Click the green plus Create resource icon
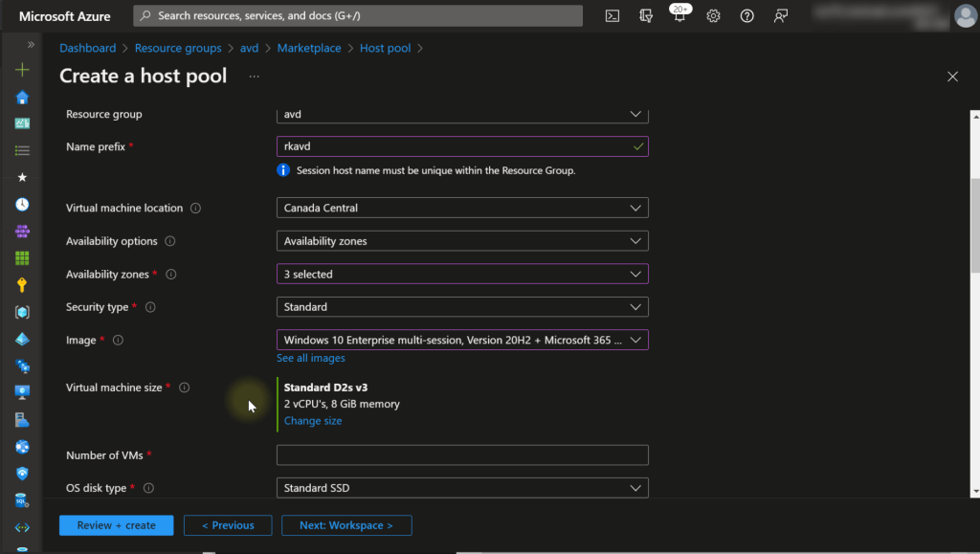 (x=22, y=70)
